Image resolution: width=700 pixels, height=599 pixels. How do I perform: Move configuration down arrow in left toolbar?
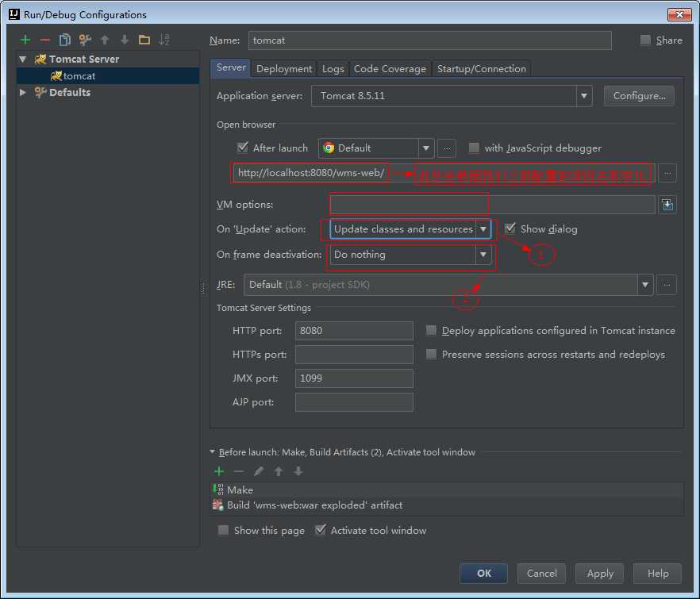click(x=125, y=40)
